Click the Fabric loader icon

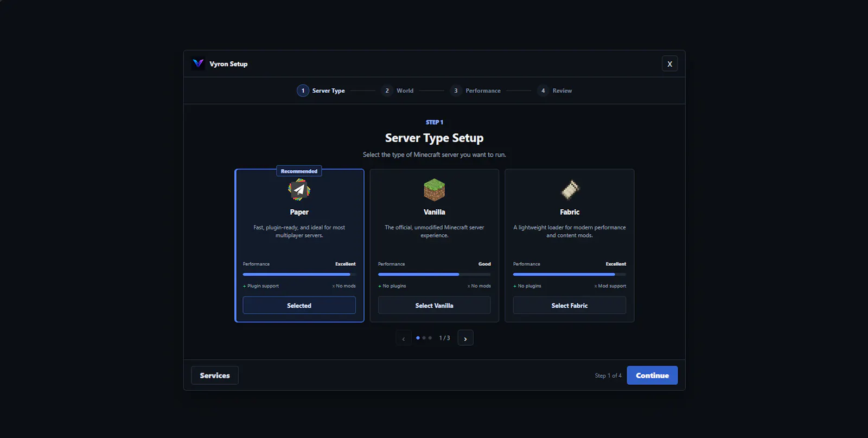tap(570, 190)
